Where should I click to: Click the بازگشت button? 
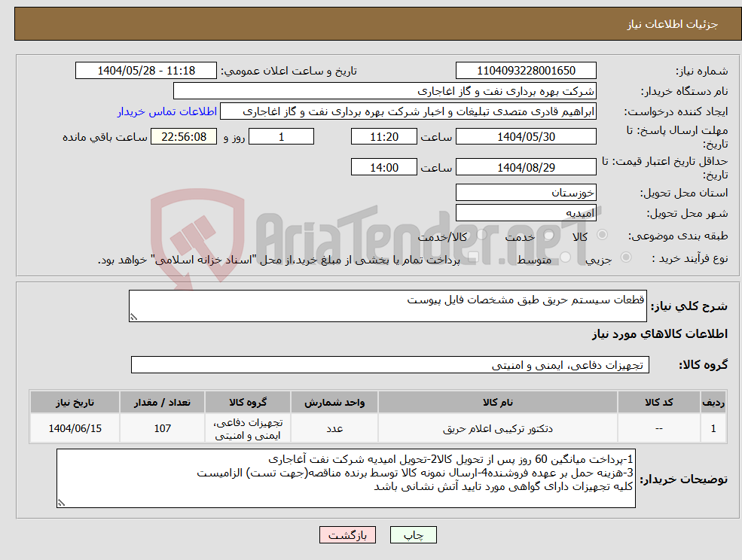(347, 534)
